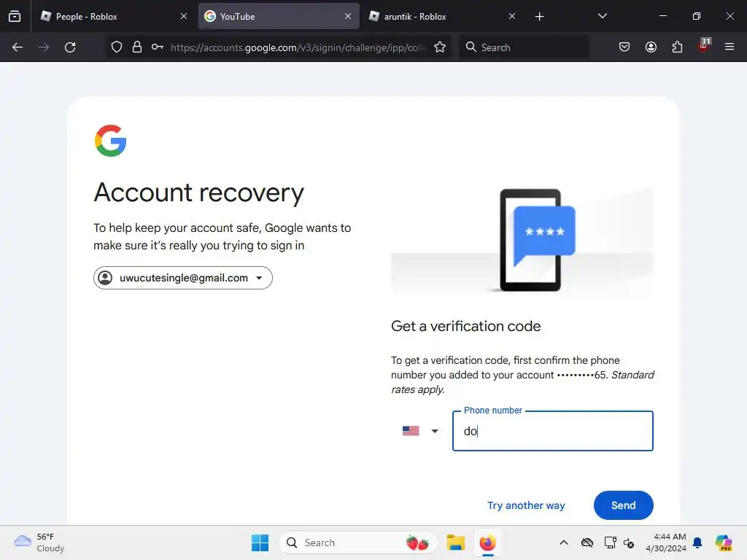Open the Windows Start menu
The height and width of the screenshot is (560, 747).
260,542
